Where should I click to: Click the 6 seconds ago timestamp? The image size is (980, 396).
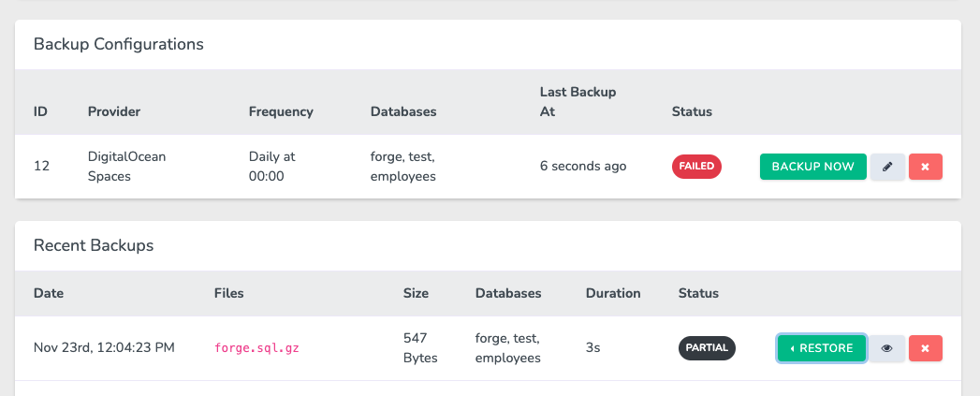(583, 167)
